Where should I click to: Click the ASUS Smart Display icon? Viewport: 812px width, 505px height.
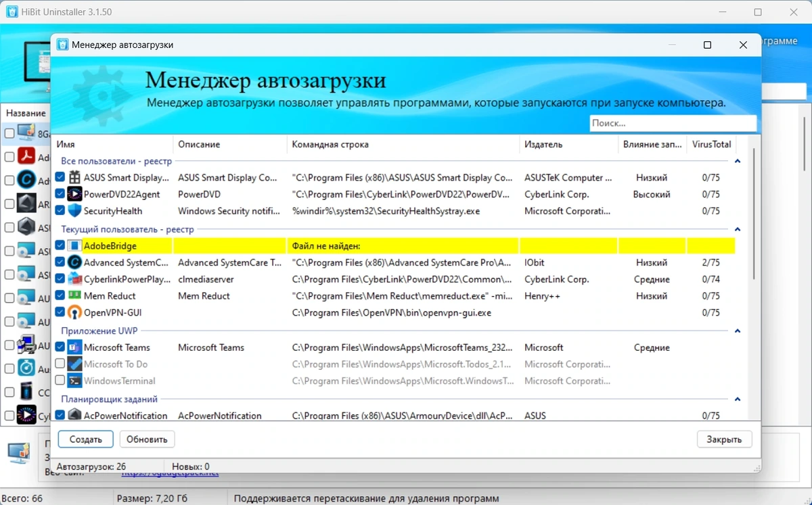pyautogui.click(x=74, y=178)
